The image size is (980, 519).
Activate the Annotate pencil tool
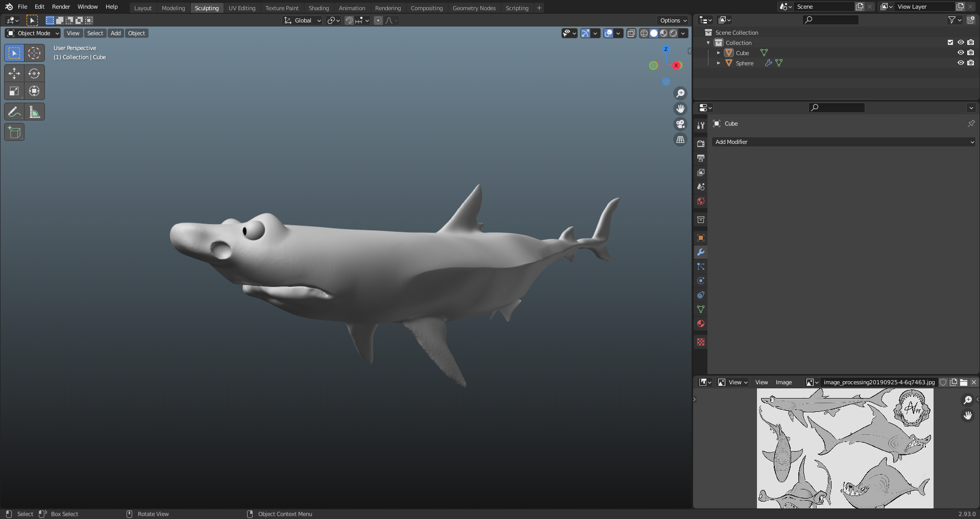[x=14, y=112]
